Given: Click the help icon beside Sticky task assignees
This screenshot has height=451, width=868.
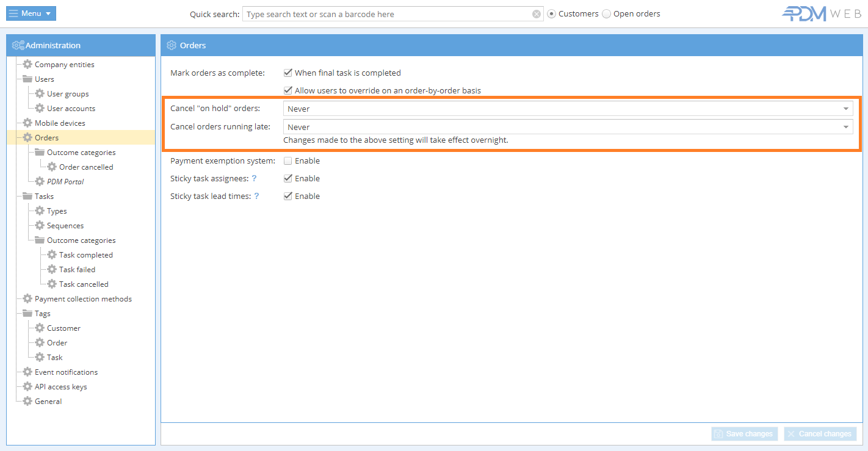Looking at the screenshot, I should tap(254, 179).
